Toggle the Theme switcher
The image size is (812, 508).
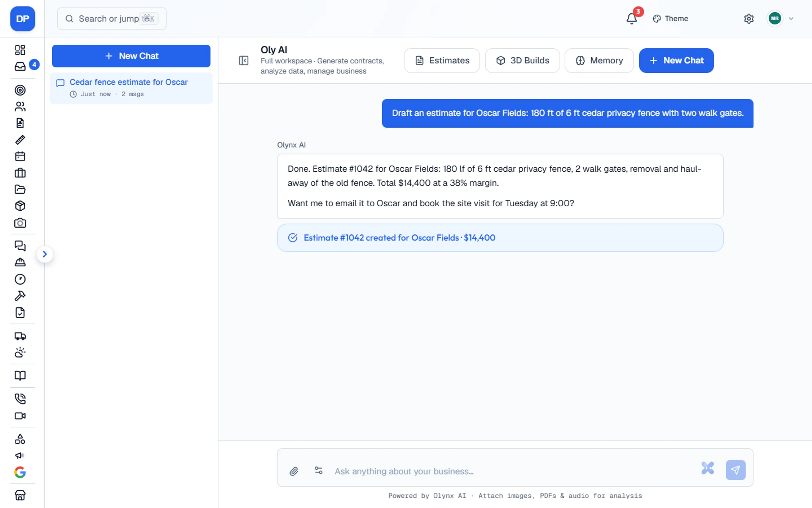670,19
